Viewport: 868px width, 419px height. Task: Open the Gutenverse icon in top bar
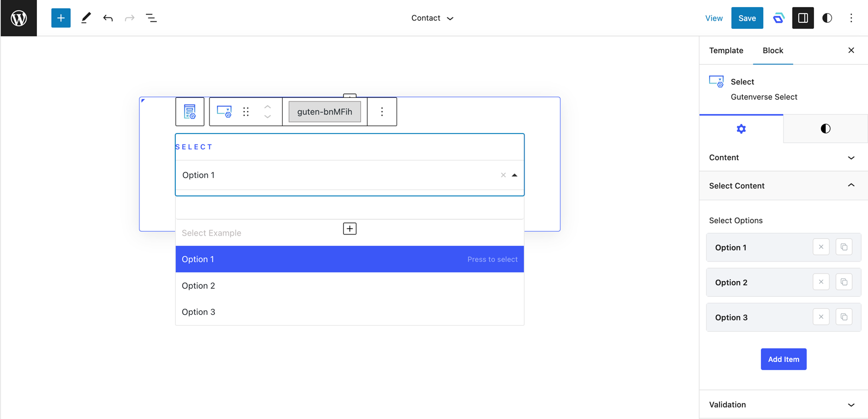tap(778, 18)
